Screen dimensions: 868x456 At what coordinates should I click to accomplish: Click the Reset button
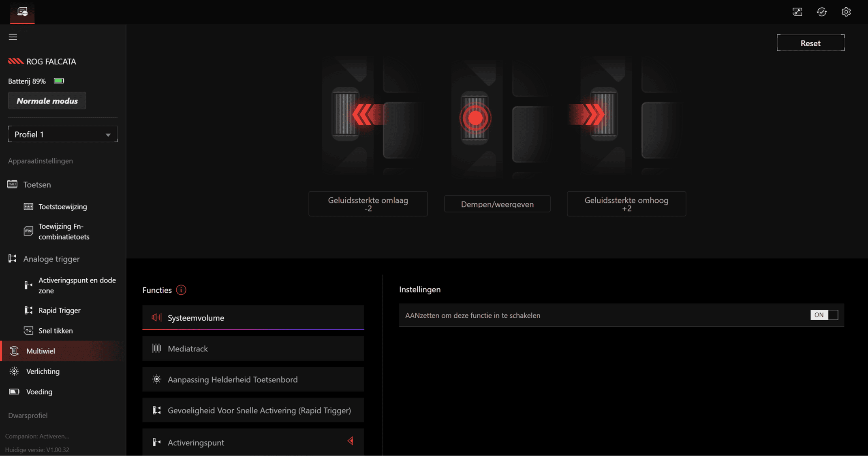810,43
